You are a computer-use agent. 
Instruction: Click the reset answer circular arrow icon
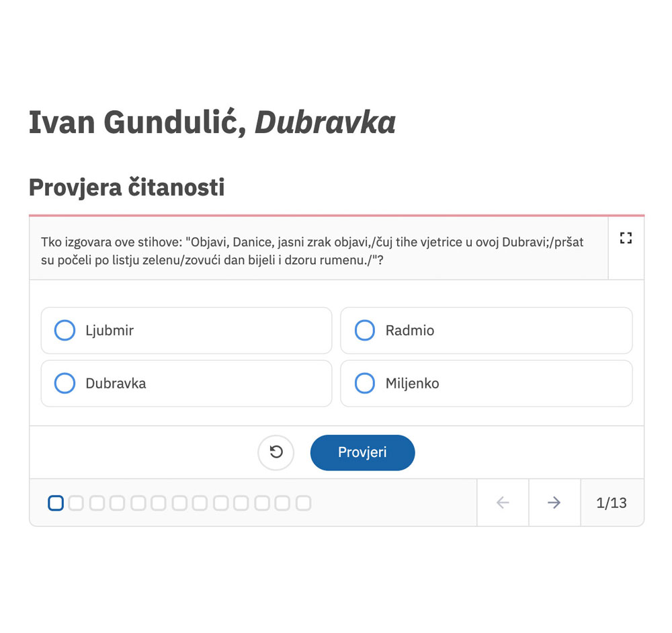[276, 452]
